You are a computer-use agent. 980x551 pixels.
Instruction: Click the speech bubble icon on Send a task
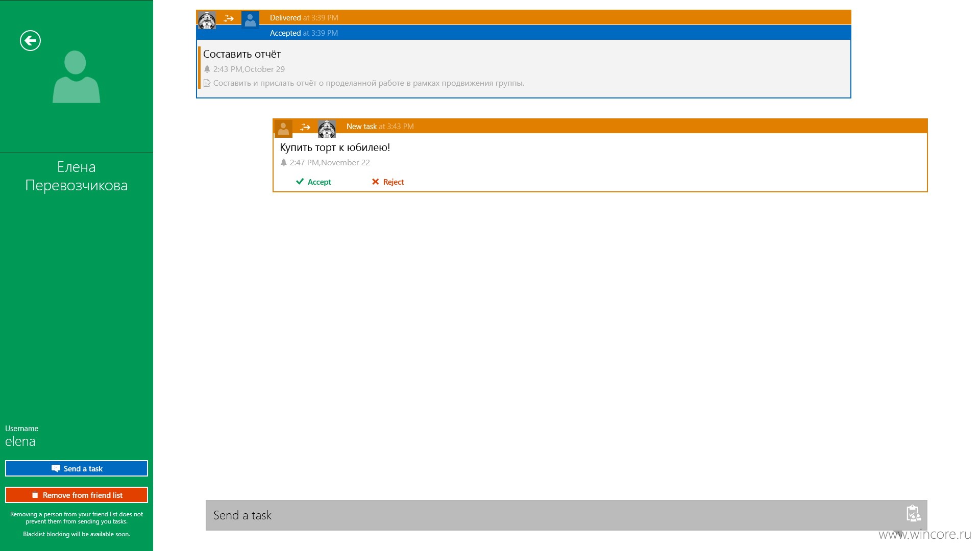[x=56, y=468]
